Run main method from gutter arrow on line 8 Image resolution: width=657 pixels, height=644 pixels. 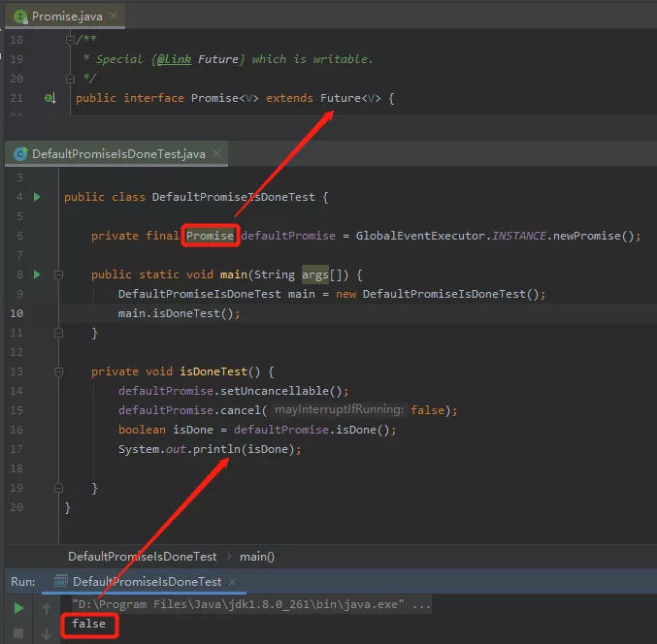coord(37,274)
